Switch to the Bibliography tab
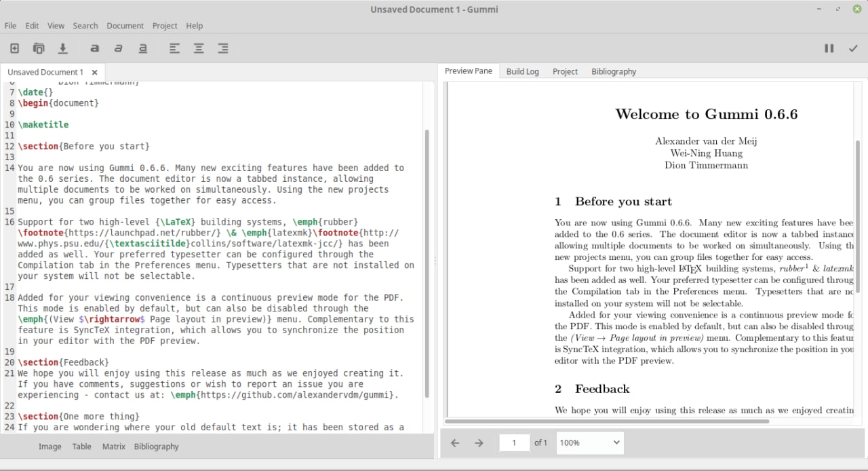This screenshot has width=868, height=471. point(614,71)
